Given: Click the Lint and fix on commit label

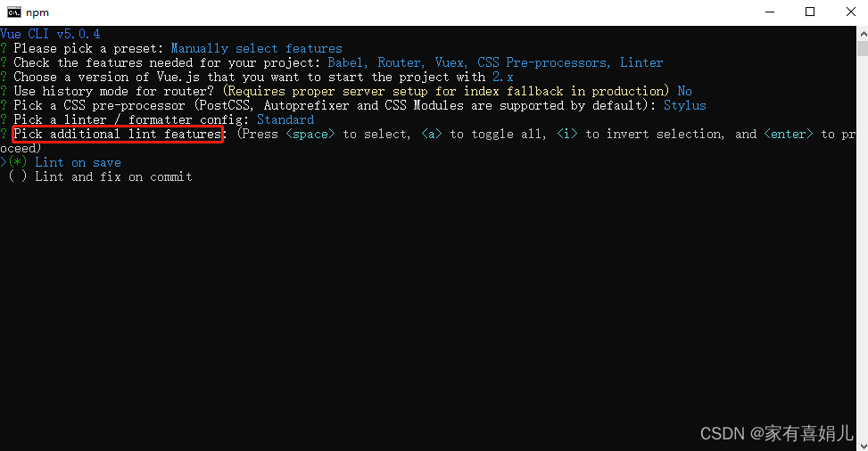Looking at the screenshot, I should (113, 177).
